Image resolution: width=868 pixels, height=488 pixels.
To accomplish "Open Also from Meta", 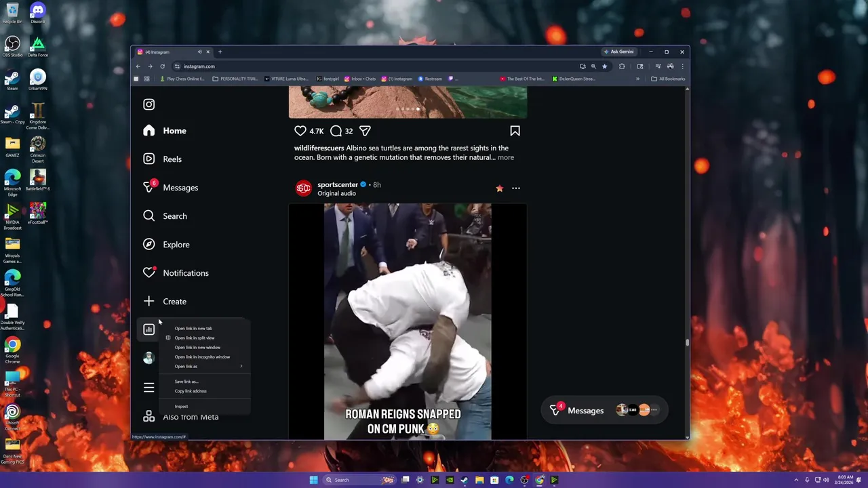I will pos(181,417).
